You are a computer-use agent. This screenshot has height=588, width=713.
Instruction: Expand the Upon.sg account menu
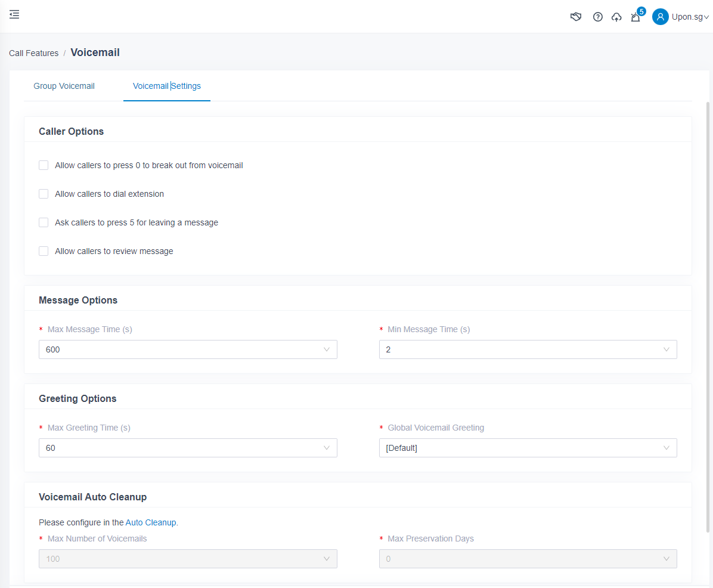tap(690, 17)
